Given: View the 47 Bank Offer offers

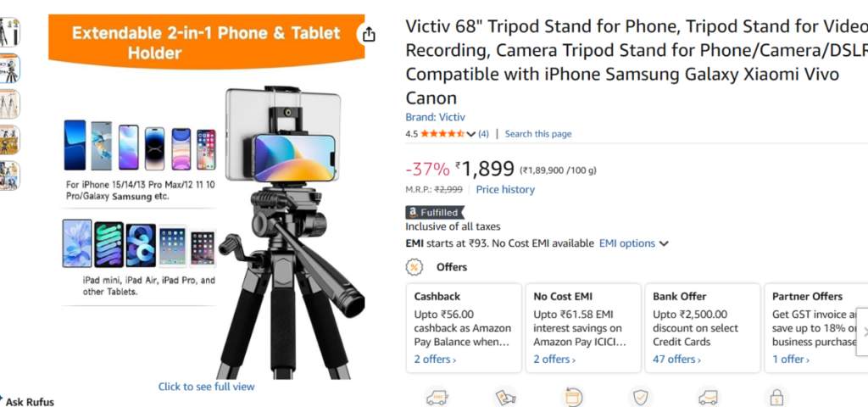Looking at the screenshot, I should pos(676,360).
